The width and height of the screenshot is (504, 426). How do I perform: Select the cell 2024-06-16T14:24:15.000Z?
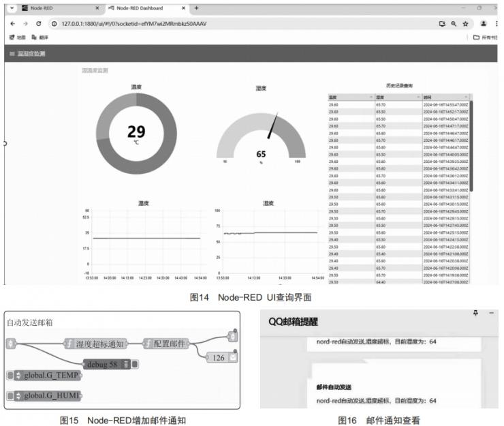tap(445, 240)
